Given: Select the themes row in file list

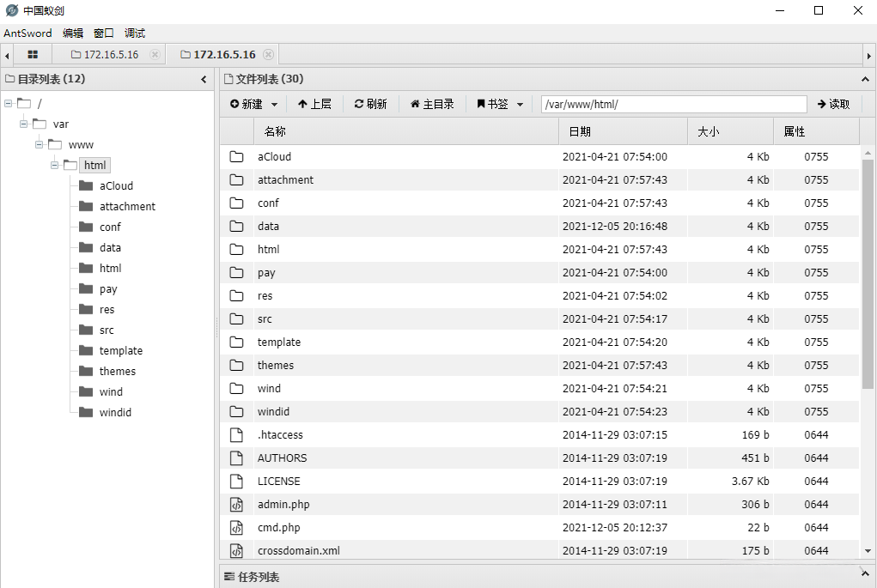Looking at the screenshot, I should tap(539, 366).
